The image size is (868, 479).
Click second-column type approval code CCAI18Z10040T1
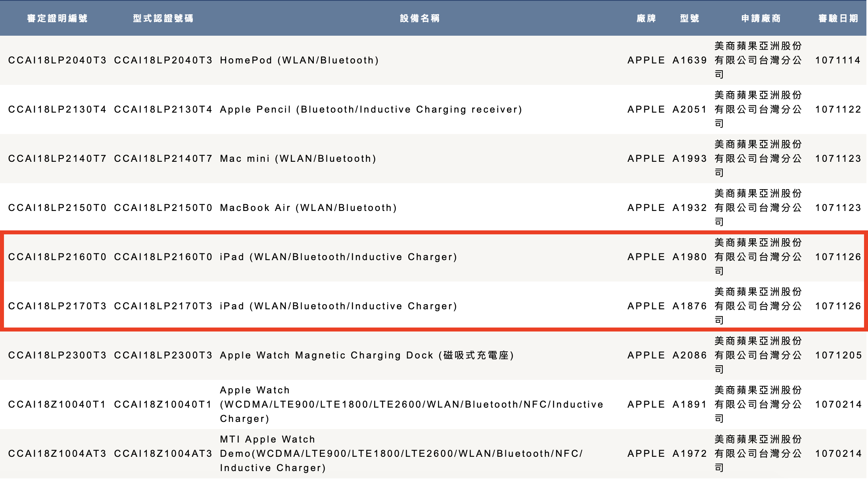163,404
